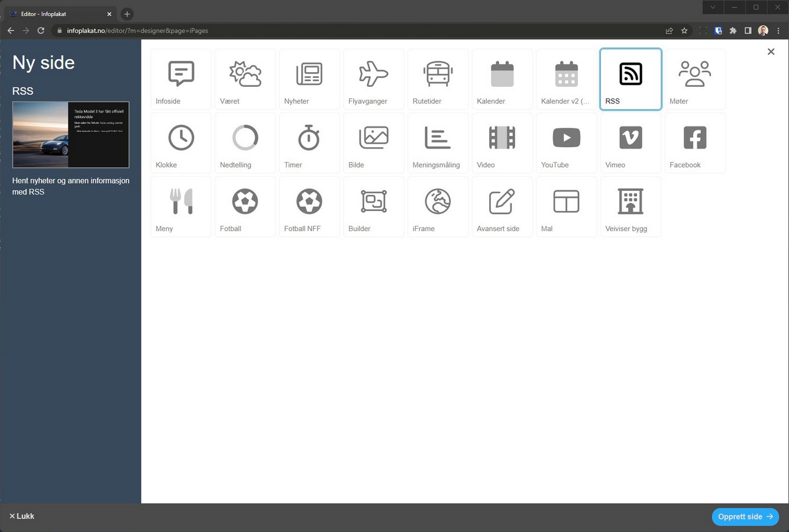Select the Klokke clock page type
Screen dimensions: 789x532
(x=181, y=143)
